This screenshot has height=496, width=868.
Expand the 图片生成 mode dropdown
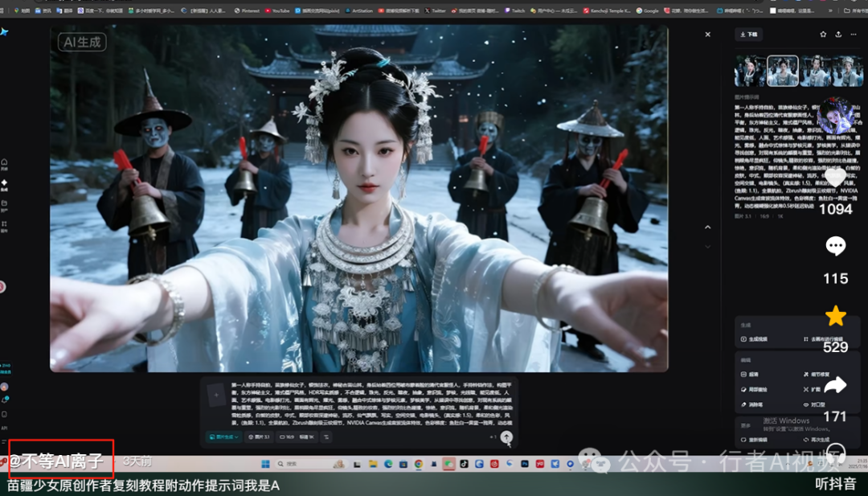click(x=223, y=437)
